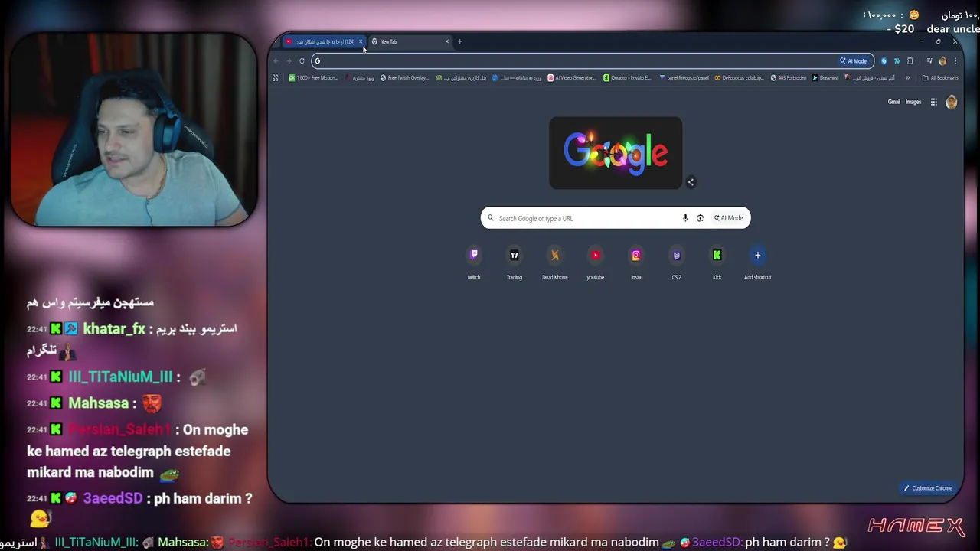Click 3aeedSD username in chat
Image resolution: width=980 pixels, height=551 pixels.
tap(113, 498)
